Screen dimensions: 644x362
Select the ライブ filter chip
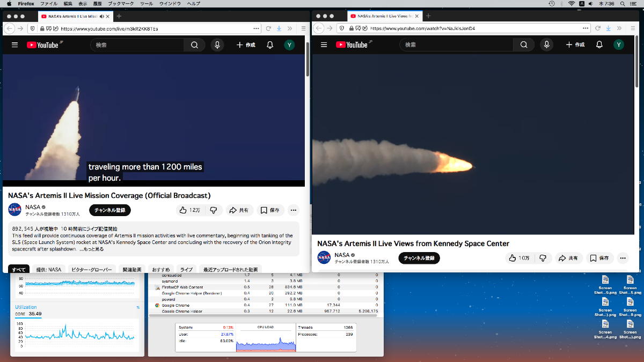tap(186, 270)
